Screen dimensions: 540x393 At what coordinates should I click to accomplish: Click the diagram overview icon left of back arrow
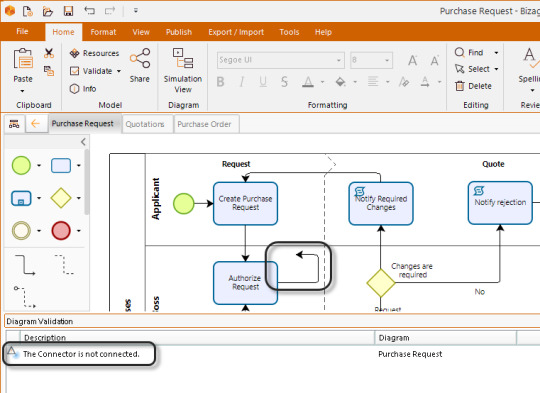pos(14,124)
